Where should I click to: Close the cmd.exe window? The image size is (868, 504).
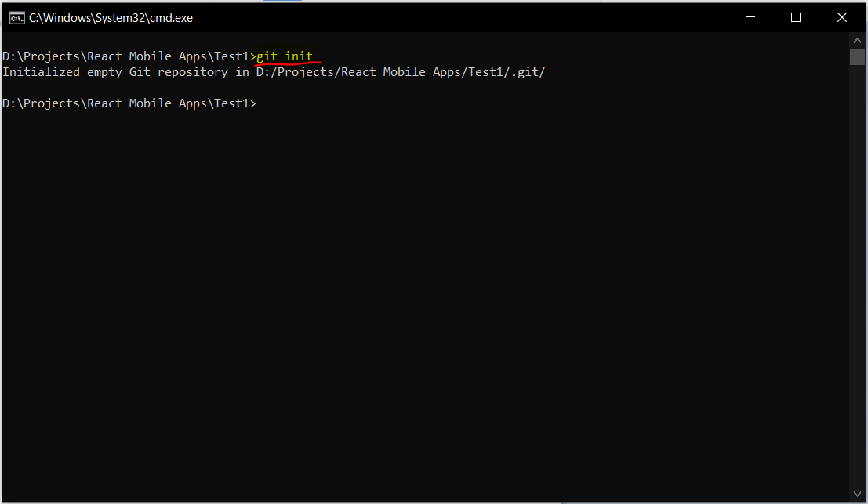click(842, 16)
